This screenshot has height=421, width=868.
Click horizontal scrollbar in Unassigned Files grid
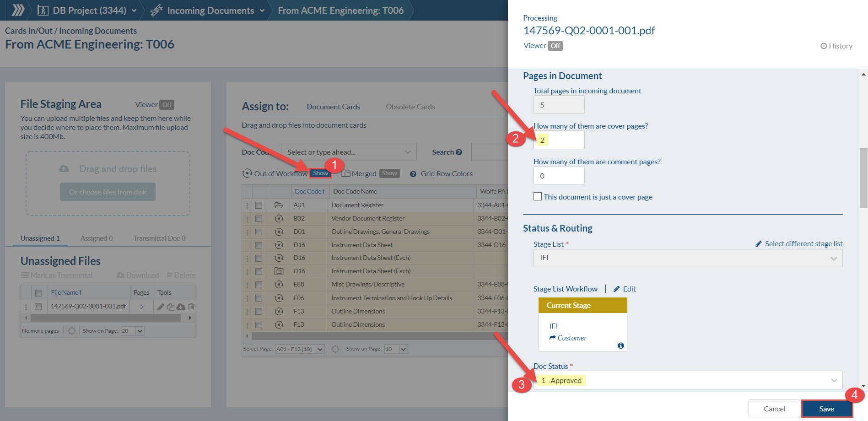[106, 318]
